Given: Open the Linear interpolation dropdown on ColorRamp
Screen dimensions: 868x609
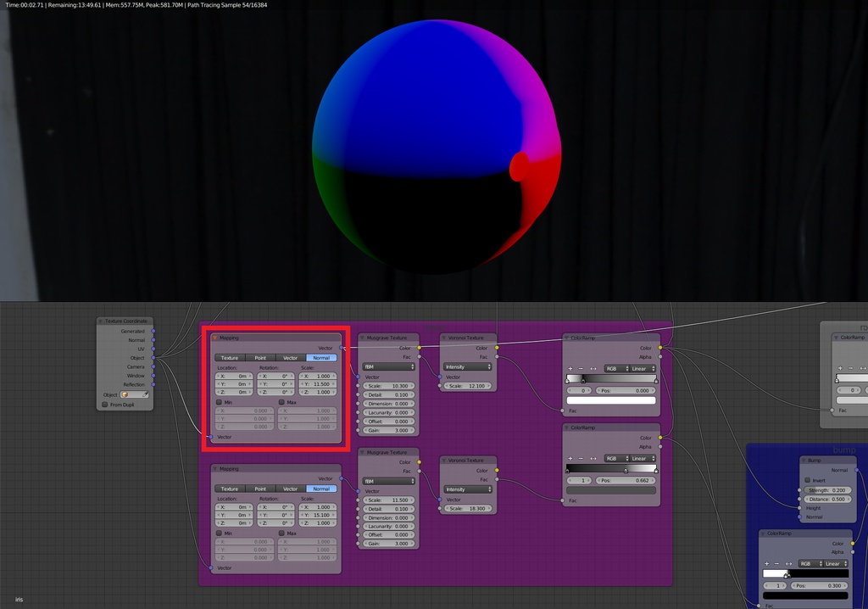Looking at the screenshot, I should pyautogui.click(x=638, y=368).
